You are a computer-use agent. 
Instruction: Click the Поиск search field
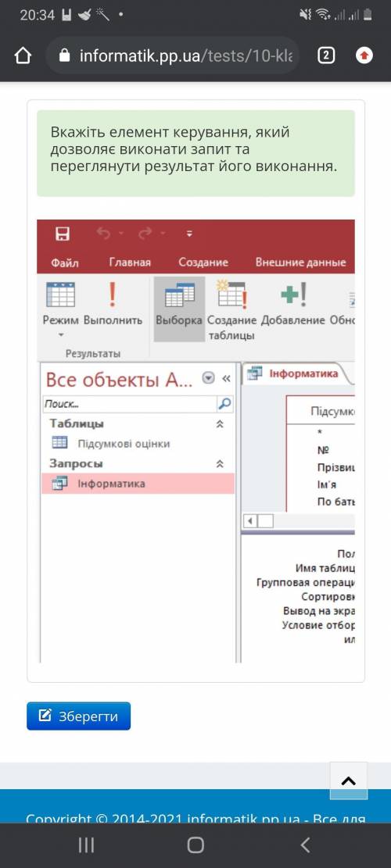129,404
